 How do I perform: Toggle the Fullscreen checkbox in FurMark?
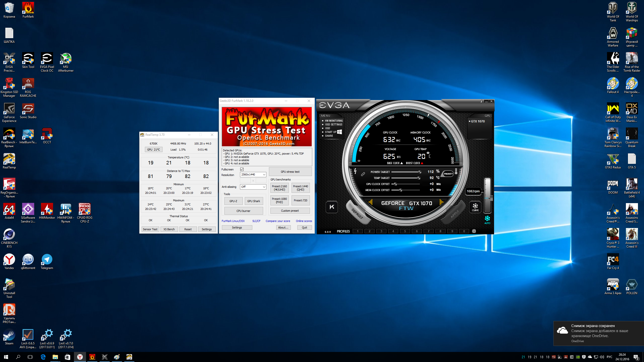[x=242, y=169]
